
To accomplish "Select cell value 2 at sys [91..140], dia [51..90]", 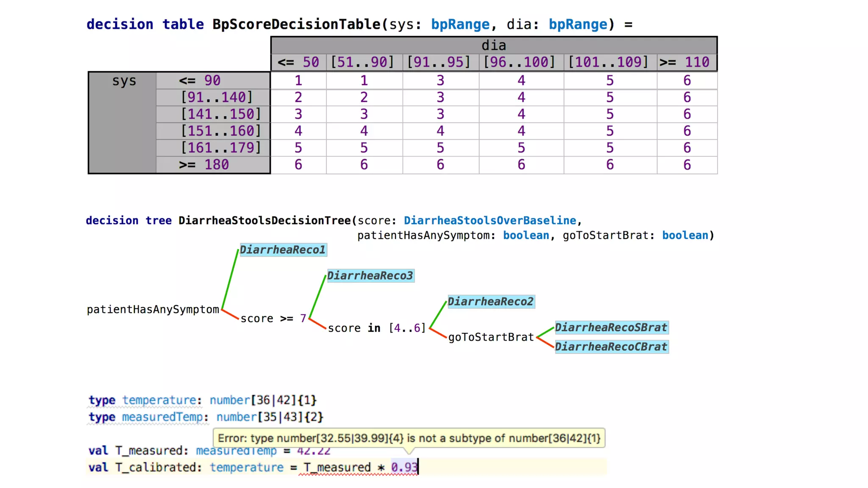I will coord(364,97).
